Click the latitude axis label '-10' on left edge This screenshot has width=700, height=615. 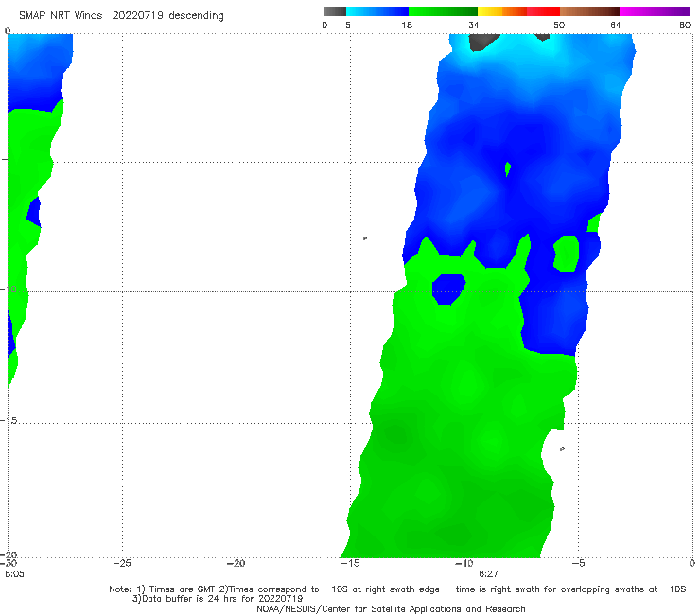(x=9, y=289)
